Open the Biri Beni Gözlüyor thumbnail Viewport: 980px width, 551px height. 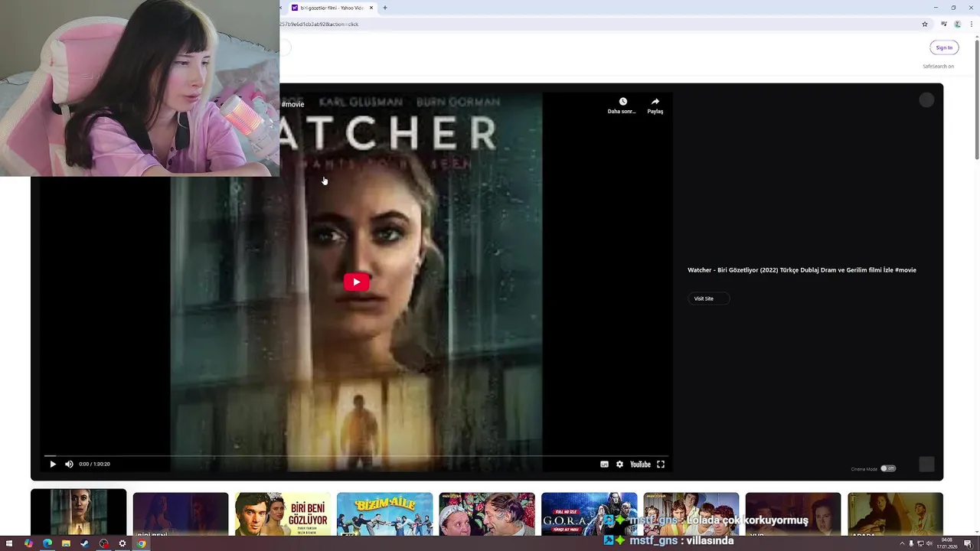283,514
